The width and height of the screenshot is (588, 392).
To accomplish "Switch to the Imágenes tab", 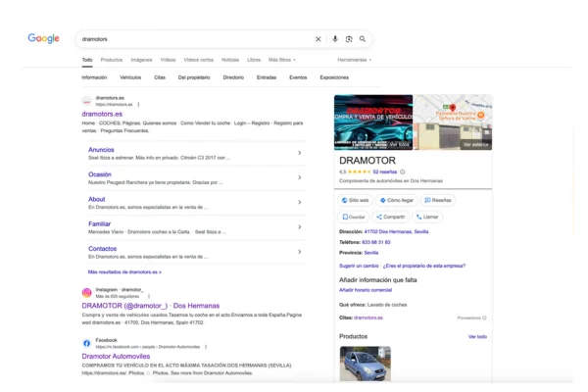I will 141,60.
